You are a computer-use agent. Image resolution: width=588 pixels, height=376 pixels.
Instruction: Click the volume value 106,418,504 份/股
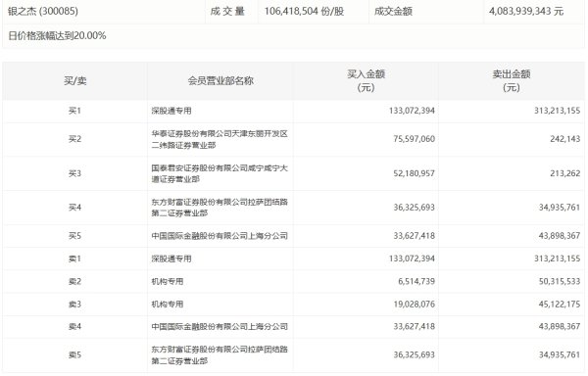pos(304,11)
